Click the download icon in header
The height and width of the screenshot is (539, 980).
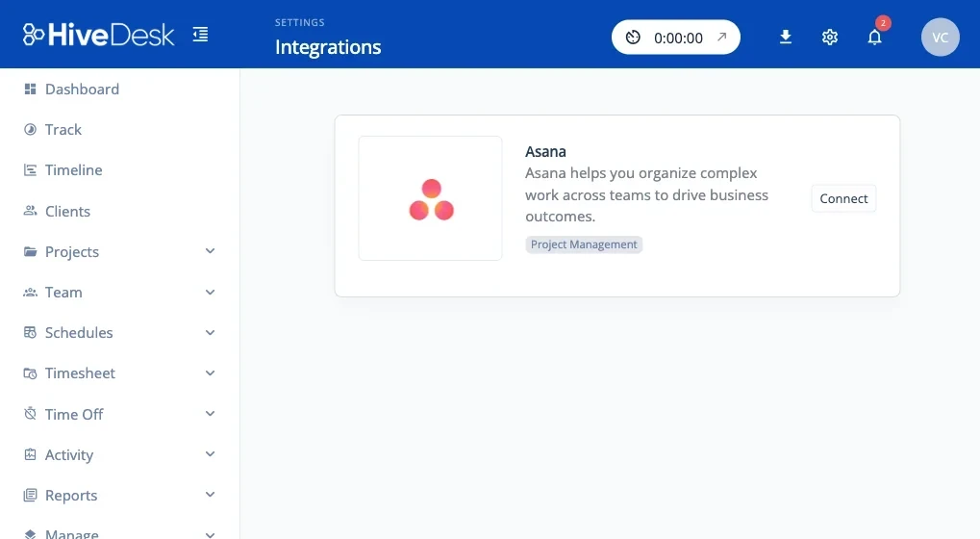point(786,38)
